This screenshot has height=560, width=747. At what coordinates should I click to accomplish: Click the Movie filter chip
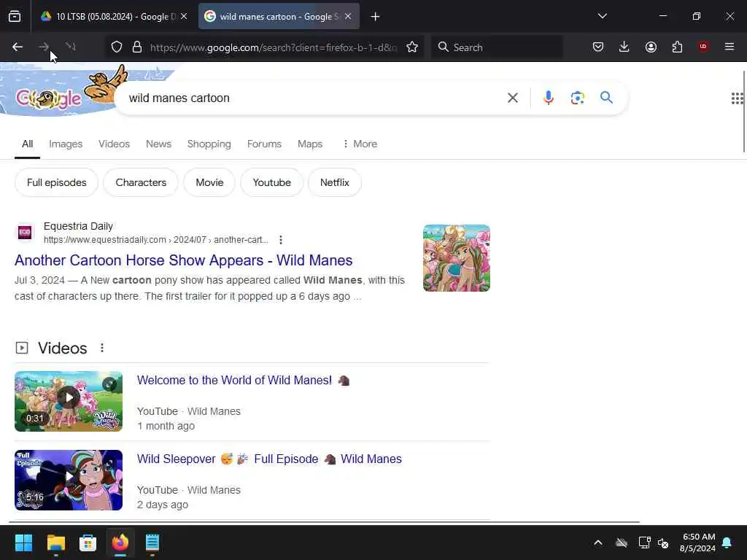point(209,182)
